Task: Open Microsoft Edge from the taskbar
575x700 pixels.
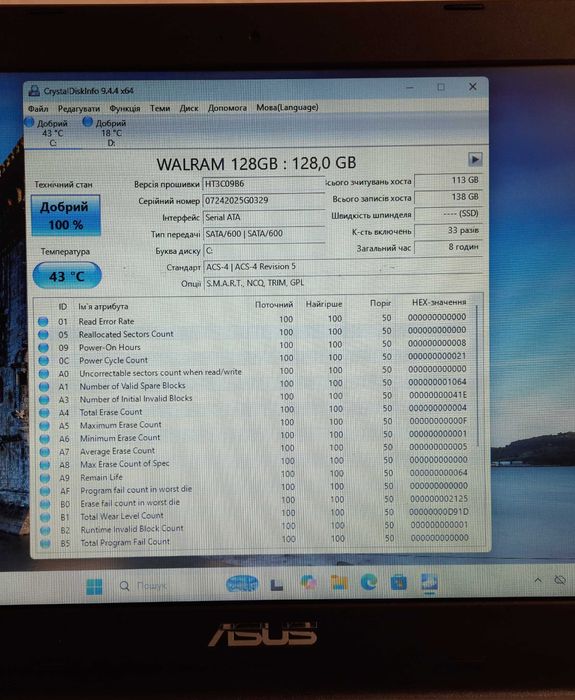Action: coord(369,582)
